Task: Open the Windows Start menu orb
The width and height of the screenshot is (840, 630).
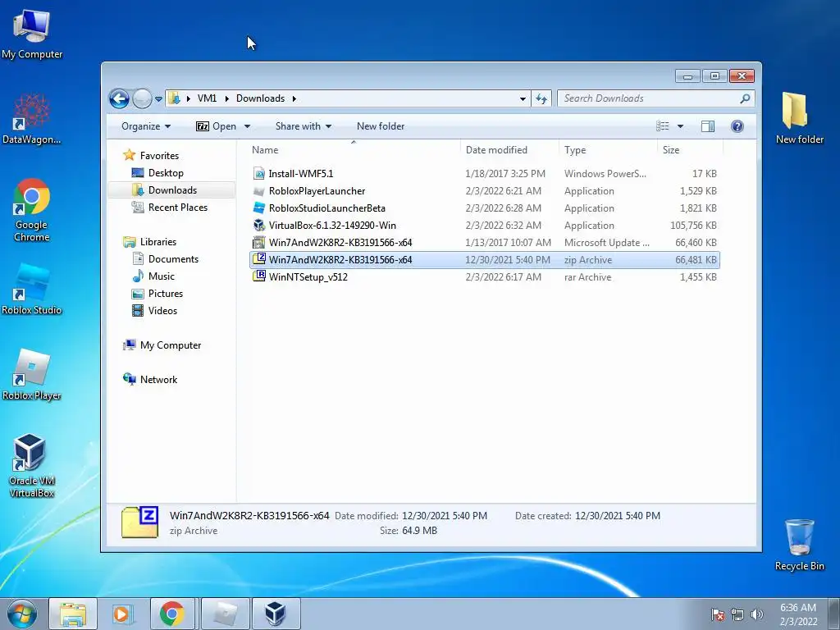Action: click(x=22, y=614)
